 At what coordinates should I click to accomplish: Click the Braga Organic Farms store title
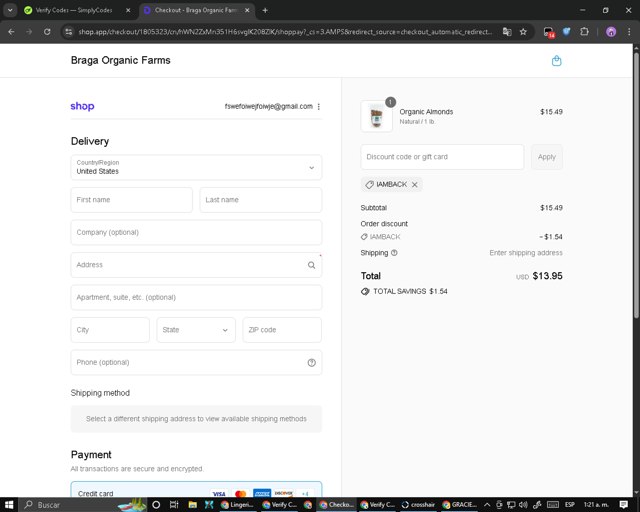(120, 60)
